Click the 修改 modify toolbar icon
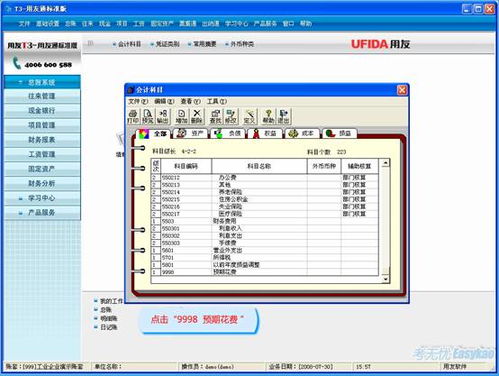Image resolution: width=499 pixels, height=376 pixels. click(231, 116)
